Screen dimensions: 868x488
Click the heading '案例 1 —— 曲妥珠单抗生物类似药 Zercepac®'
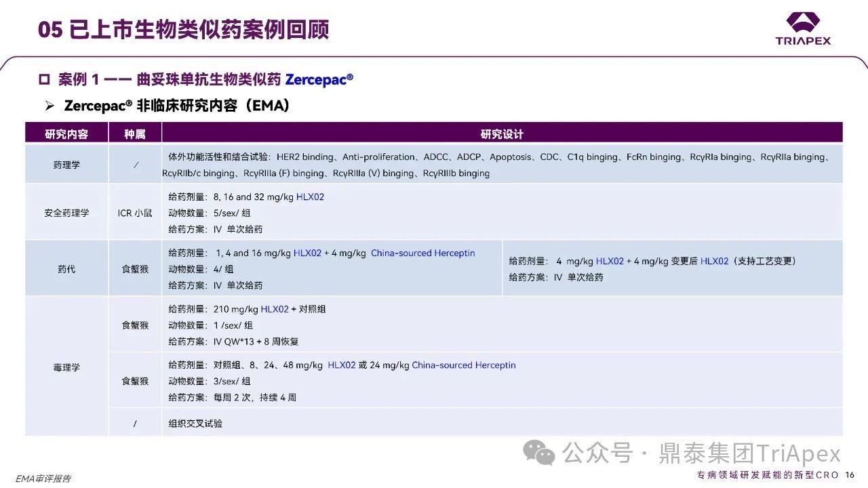(x=196, y=79)
